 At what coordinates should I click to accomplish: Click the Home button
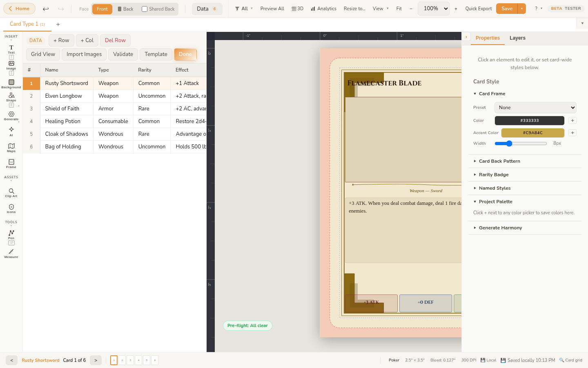(x=19, y=9)
